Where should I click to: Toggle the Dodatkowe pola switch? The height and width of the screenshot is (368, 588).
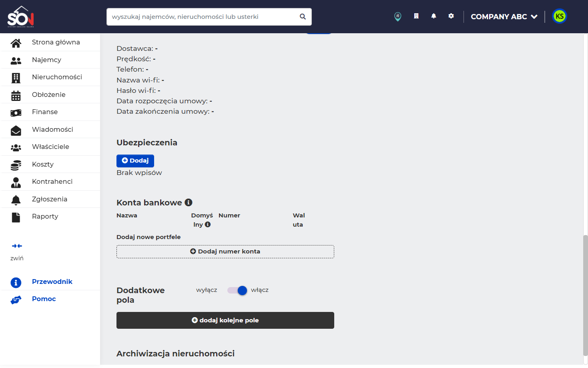pos(237,290)
